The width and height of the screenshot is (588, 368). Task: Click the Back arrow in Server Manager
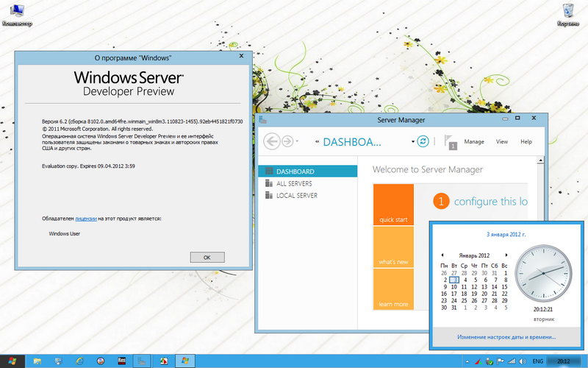(x=271, y=141)
